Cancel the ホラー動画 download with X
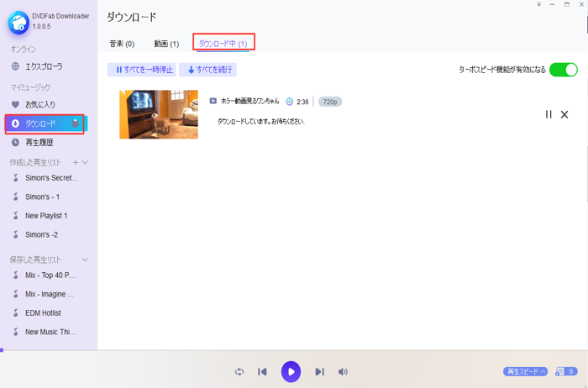 pyautogui.click(x=564, y=114)
